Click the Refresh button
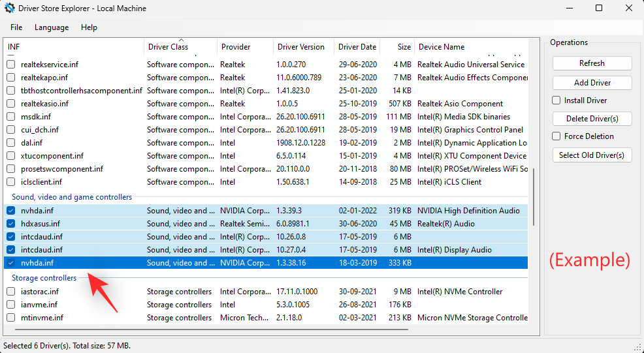Viewport: 644px width, 353px height. 592,63
